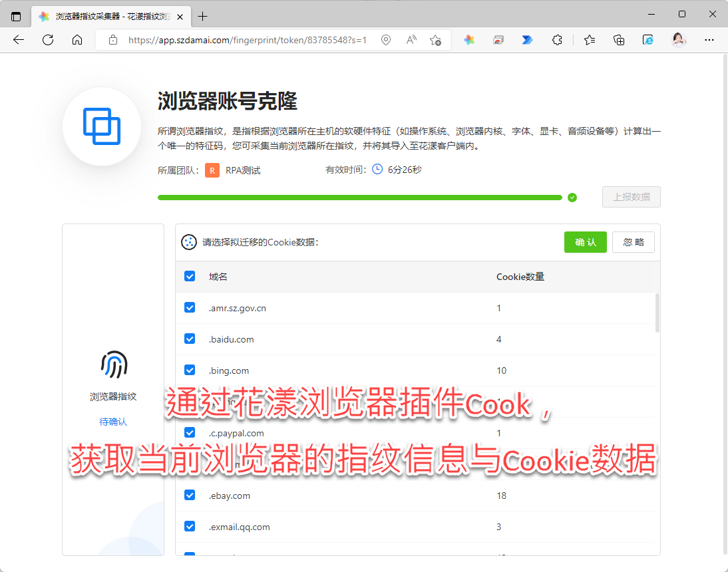Image resolution: width=728 pixels, height=572 pixels.
Task: Click the 待确认 pending link
Action: click(x=113, y=422)
